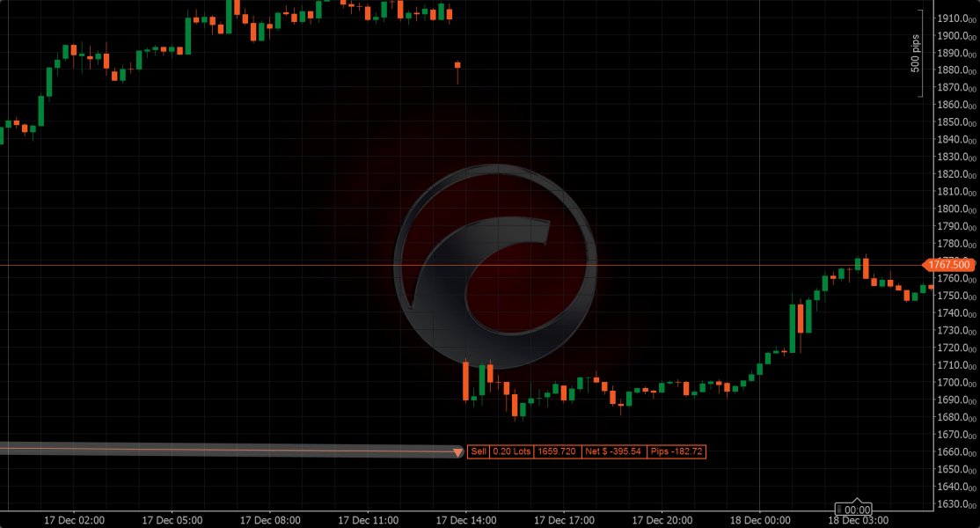Click the 1830.00 price axis label
This screenshot has width=980, height=528.
[x=956, y=158]
